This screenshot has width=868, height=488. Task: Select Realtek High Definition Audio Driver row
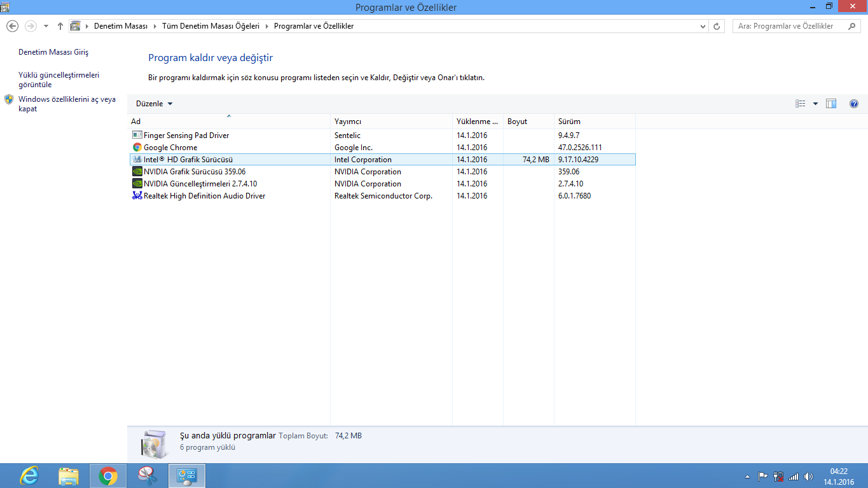pos(382,195)
